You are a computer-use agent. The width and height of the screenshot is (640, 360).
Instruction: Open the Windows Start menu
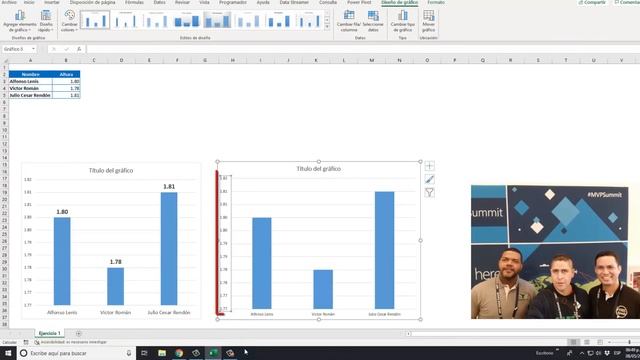click(8, 353)
